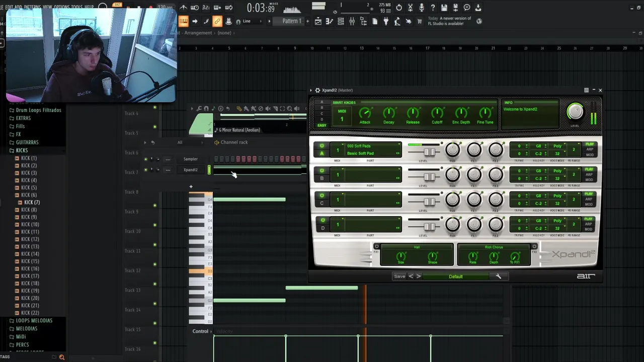Click the metronome icon
Screen dimensions: 644x362
pos(183,8)
